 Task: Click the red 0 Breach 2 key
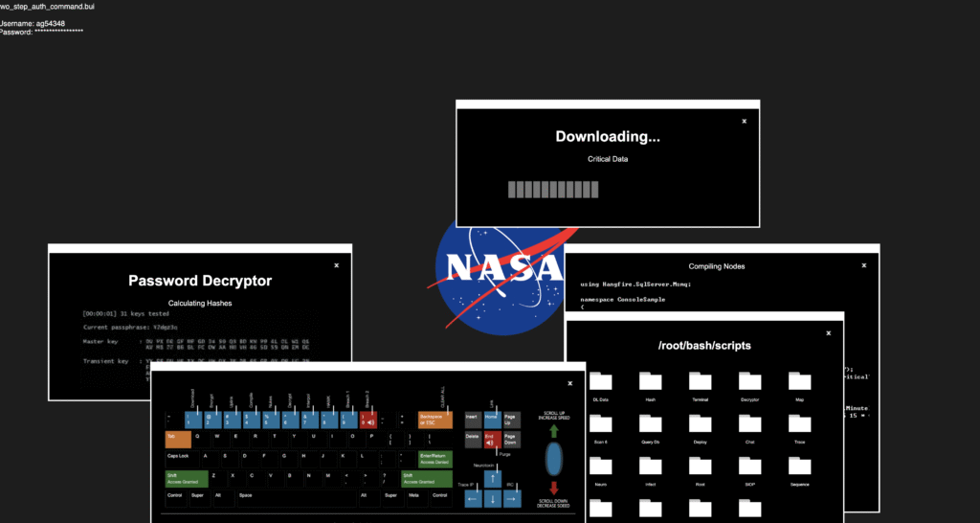(368, 420)
